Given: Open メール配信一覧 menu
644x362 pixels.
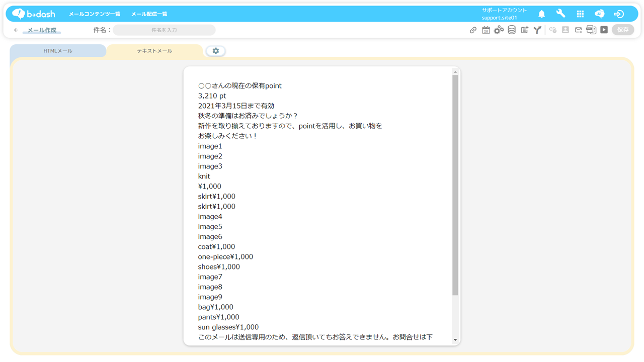Looking at the screenshot, I should pos(149,14).
